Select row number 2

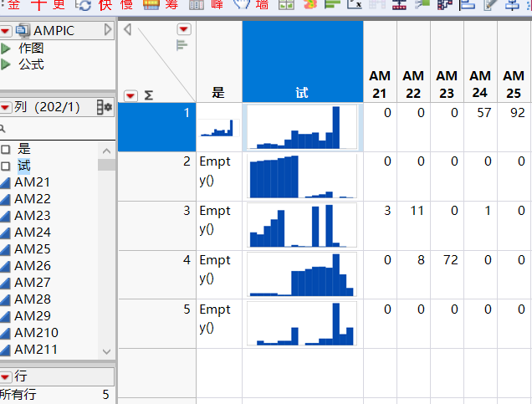156,176
